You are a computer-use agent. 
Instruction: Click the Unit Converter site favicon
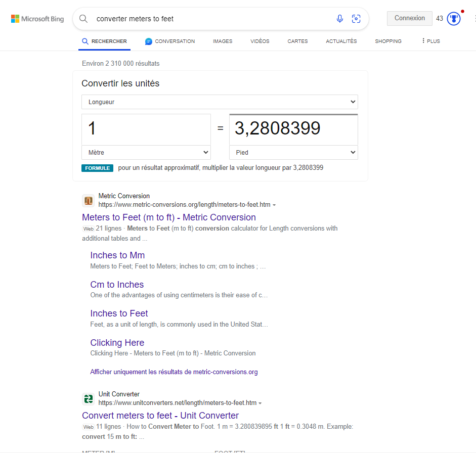[89, 399]
